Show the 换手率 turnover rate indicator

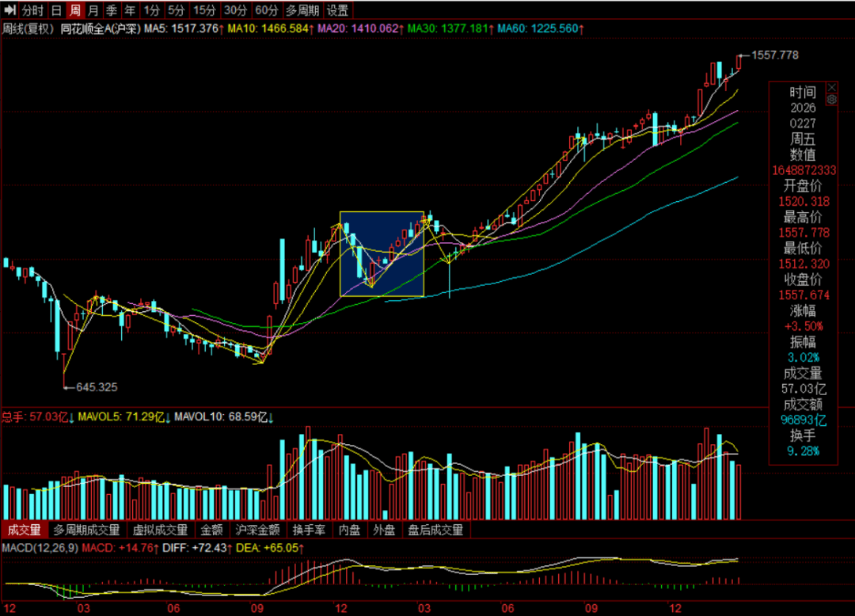click(x=308, y=530)
